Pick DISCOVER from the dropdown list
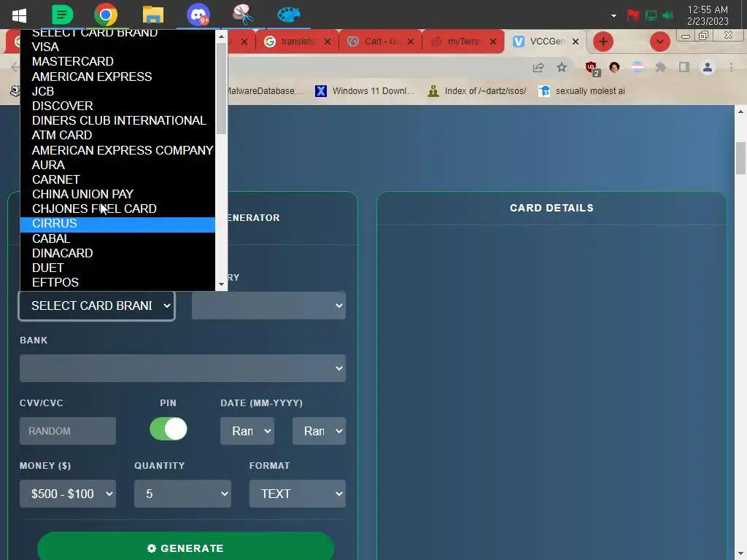The height and width of the screenshot is (560, 747). [x=117, y=106]
